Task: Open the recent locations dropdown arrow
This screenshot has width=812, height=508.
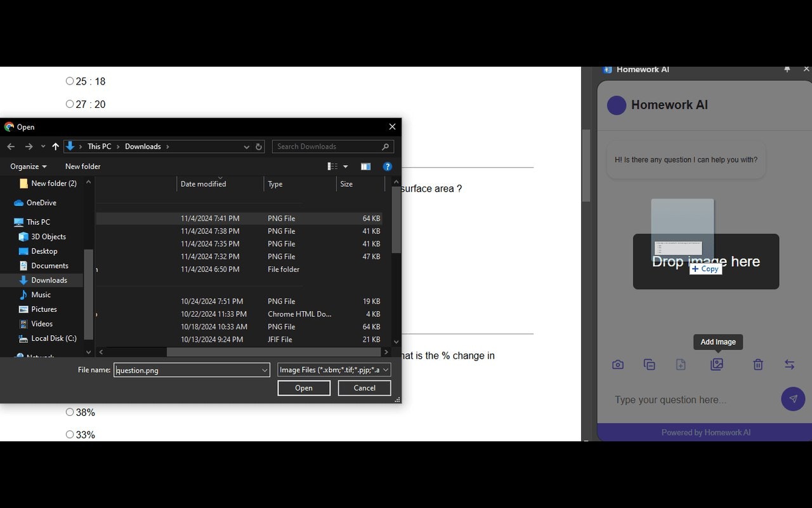Action: pyautogui.click(x=43, y=147)
